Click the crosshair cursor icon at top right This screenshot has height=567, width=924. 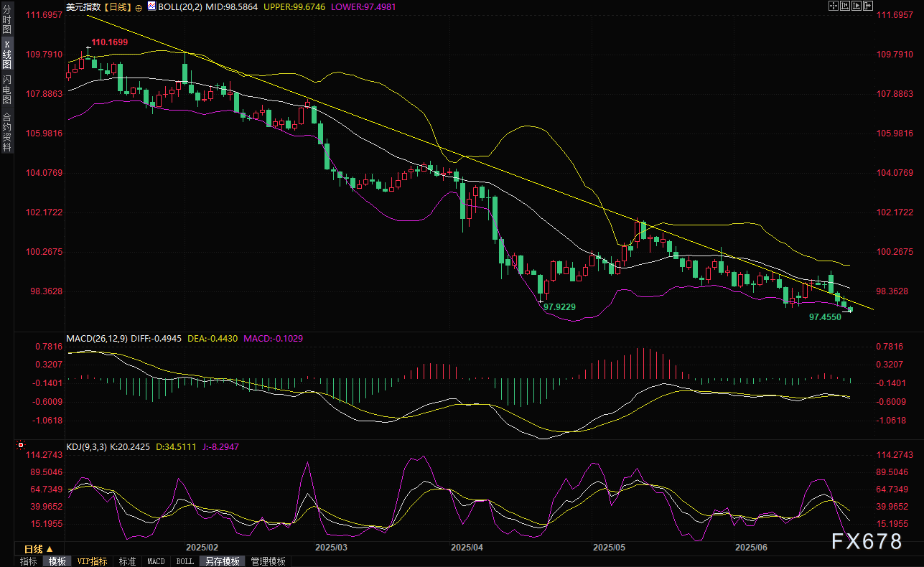click(832, 6)
